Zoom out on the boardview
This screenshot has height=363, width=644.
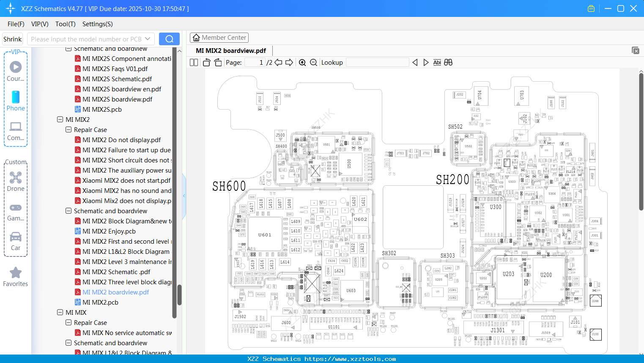pos(313,62)
